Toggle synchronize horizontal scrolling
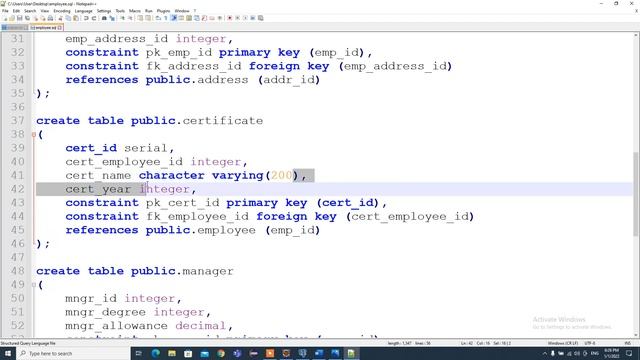The height and width of the screenshot is (360, 640). click(x=147, y=18)
